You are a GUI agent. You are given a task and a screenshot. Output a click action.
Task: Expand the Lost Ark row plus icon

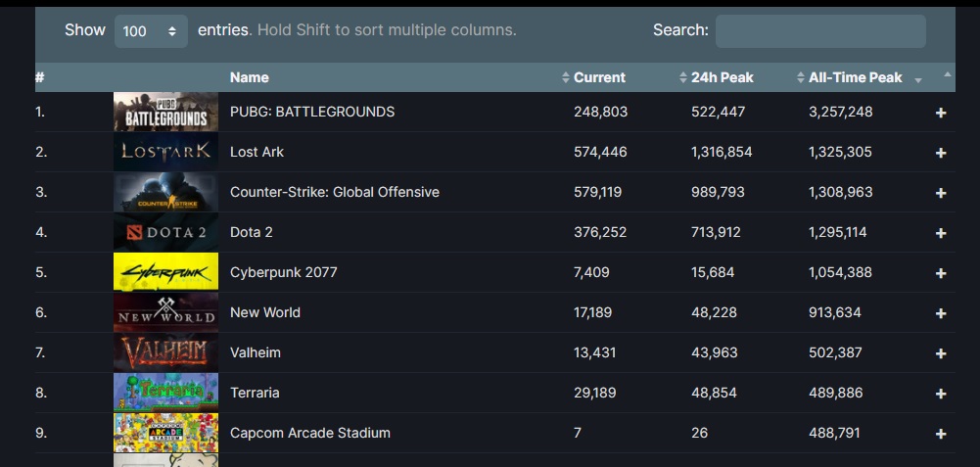(941, 153)
